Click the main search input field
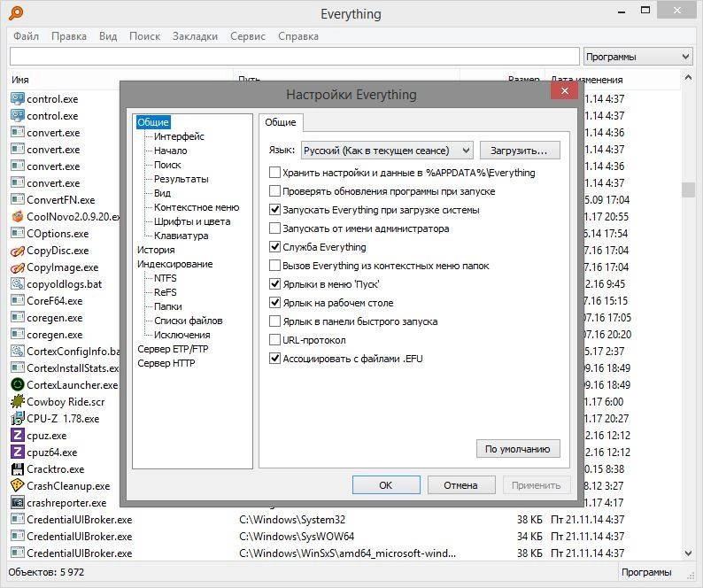 [x=295, y=57]
